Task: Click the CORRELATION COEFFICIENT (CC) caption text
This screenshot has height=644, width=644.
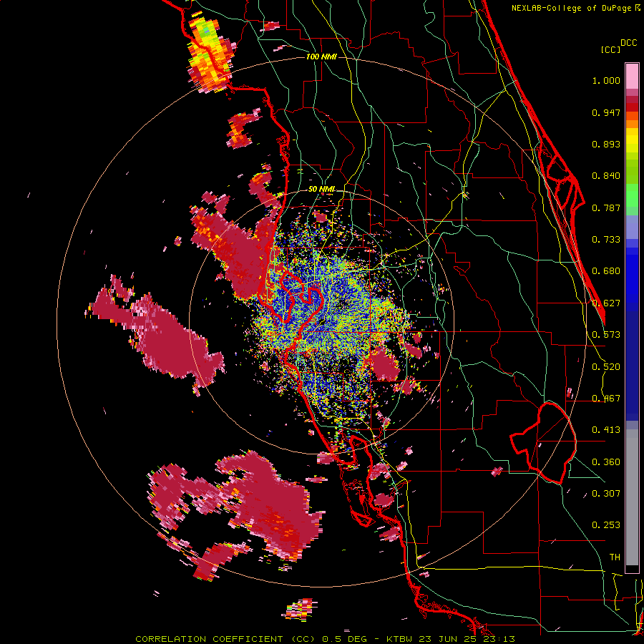Action: (225, 639)
